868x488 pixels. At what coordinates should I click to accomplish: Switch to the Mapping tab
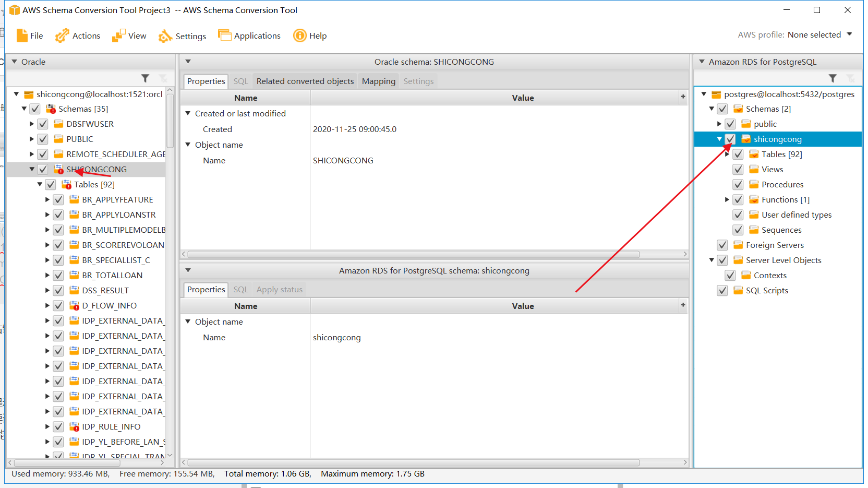tap(379, 81)
